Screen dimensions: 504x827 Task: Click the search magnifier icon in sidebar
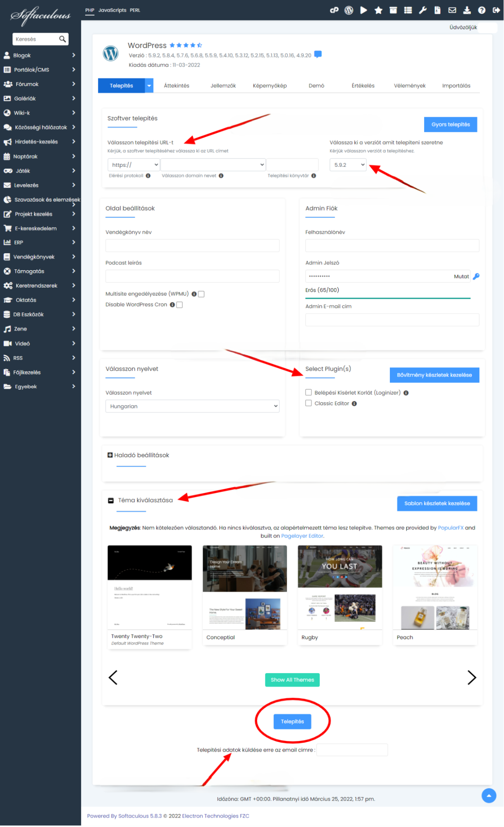[62, 39]
